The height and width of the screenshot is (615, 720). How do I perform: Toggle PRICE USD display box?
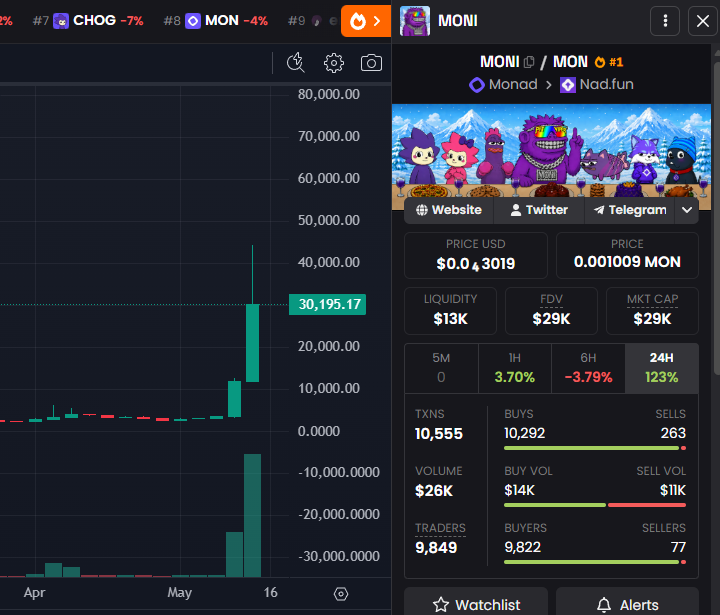476,255
